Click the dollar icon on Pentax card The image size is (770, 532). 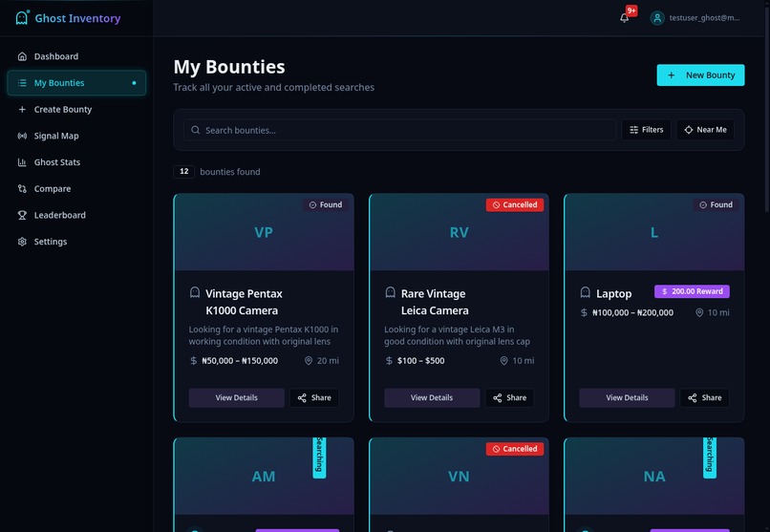click(194, 361)
